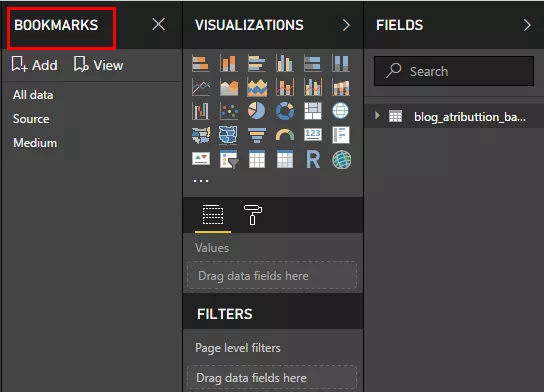Viewport: 544px width, 392px height.
Task: Select the Stacked bar chart visual
Action: pos(201,63)
